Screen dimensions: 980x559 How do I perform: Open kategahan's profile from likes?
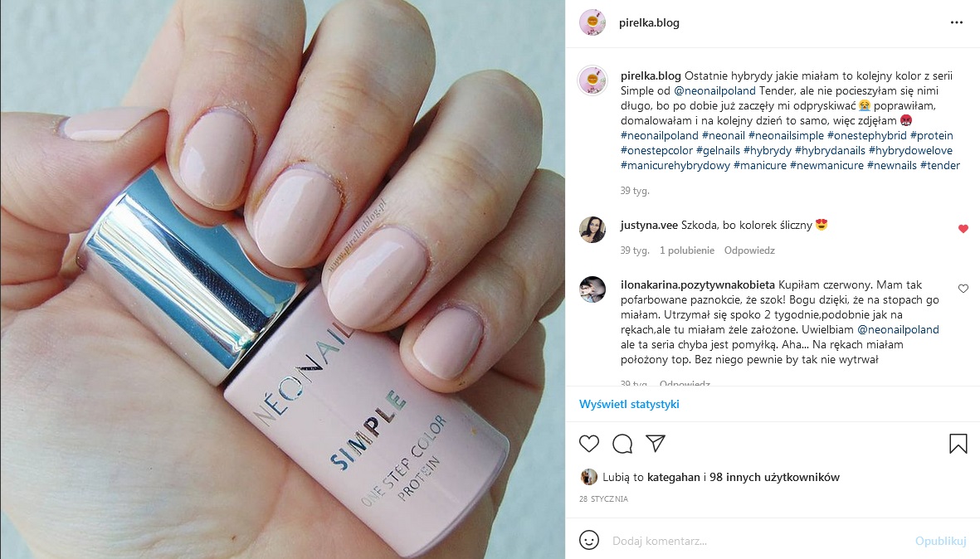coord(673,477)
